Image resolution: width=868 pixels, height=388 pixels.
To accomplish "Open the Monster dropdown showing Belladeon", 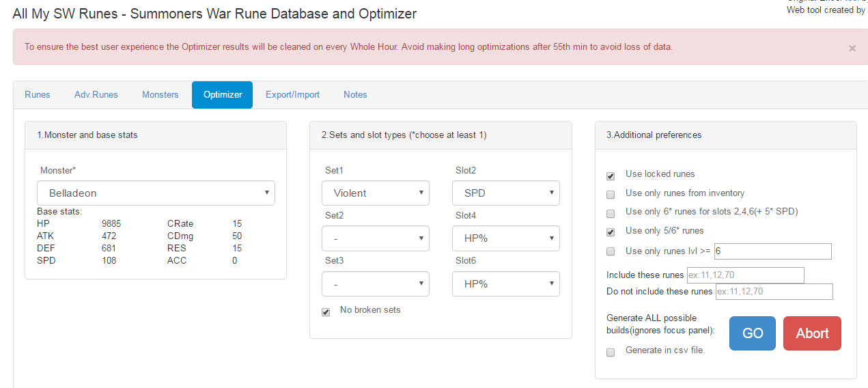I will click(156, 193).
